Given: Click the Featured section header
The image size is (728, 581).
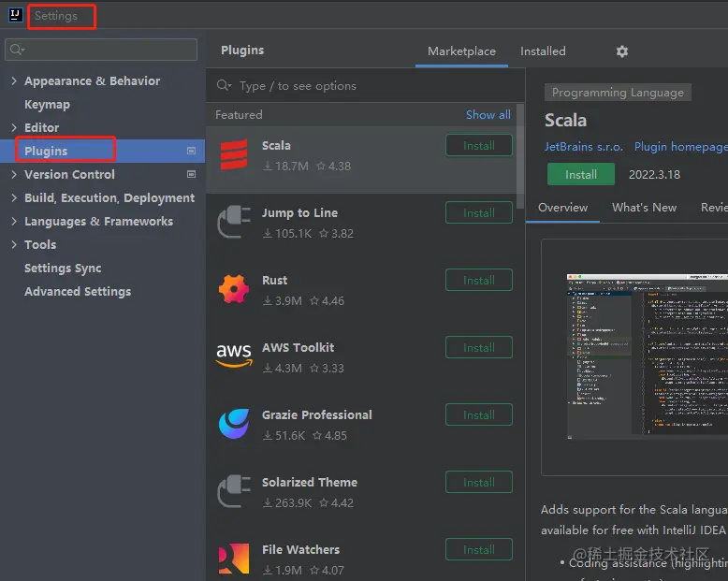Looking at the screenshot, I should [x=239, y=115].
